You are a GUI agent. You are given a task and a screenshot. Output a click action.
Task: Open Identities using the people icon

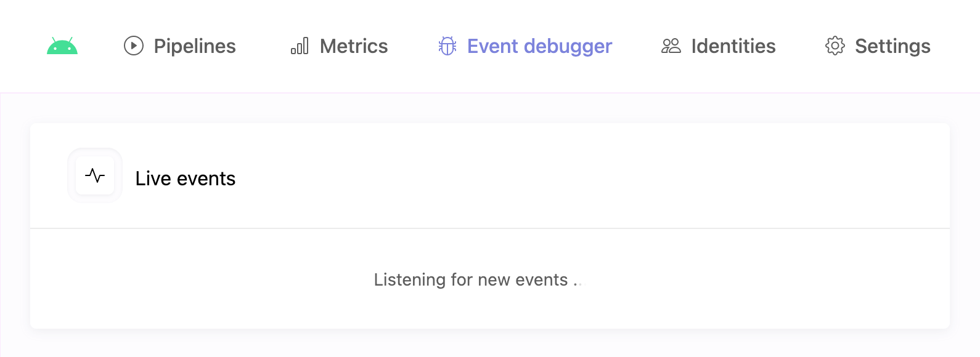[x=671, y=46]
